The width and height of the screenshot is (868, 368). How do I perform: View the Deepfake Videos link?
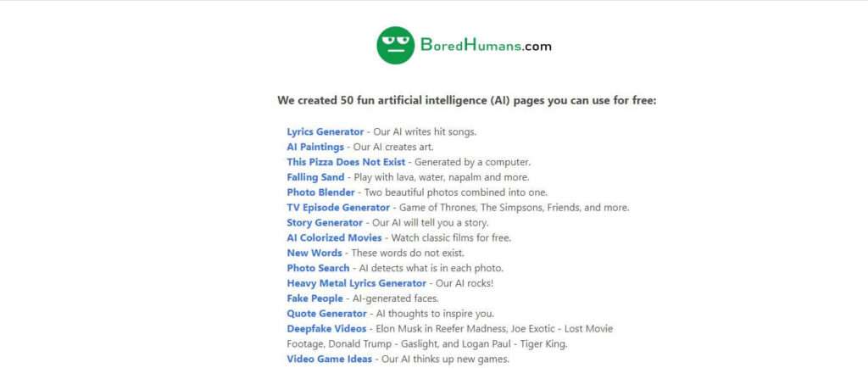tap(326, 329)
